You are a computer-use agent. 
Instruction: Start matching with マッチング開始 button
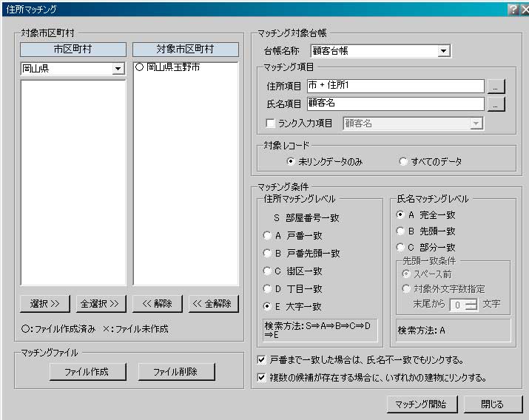tap(422, 404)
